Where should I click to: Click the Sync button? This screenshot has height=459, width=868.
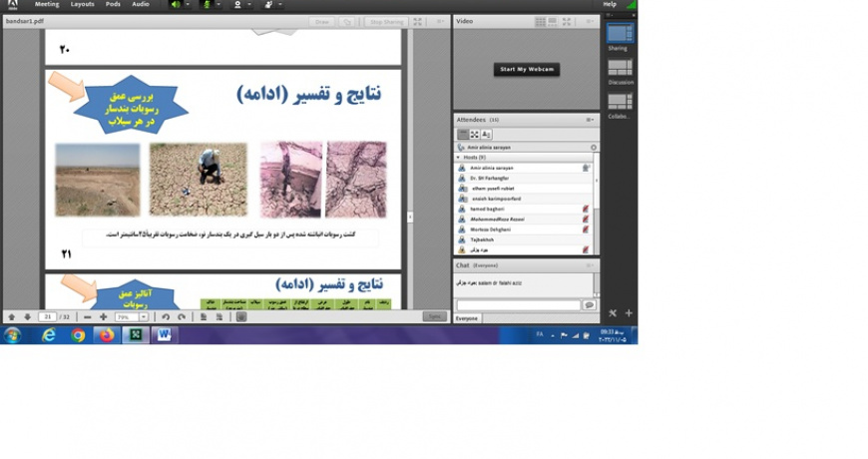tap(435, 316)
